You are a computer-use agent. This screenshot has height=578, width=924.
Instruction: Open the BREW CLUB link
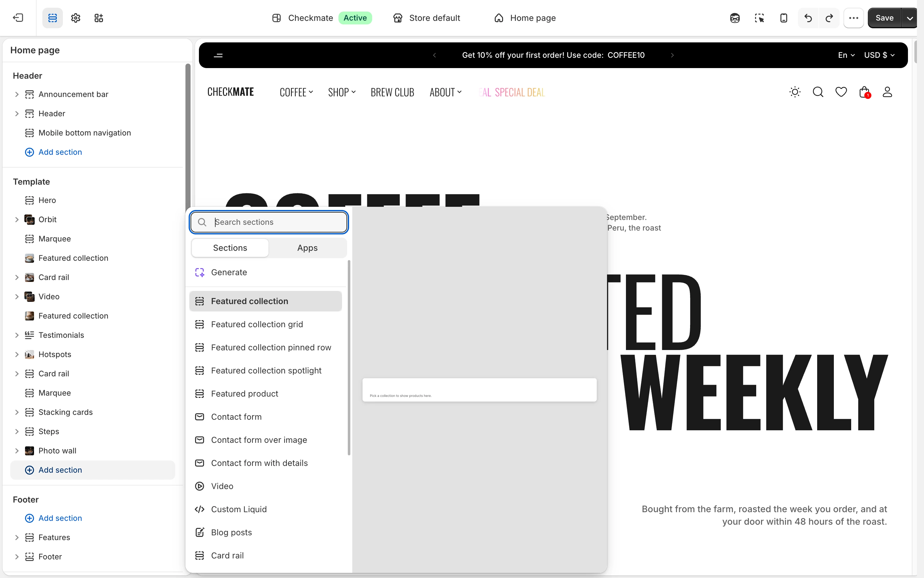click(392, 92)
